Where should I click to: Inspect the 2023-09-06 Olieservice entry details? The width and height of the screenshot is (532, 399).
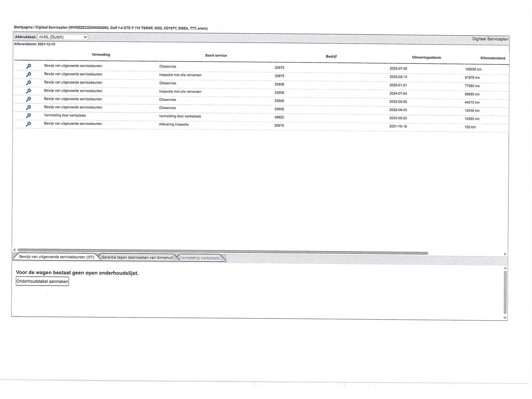coord(29,99)
